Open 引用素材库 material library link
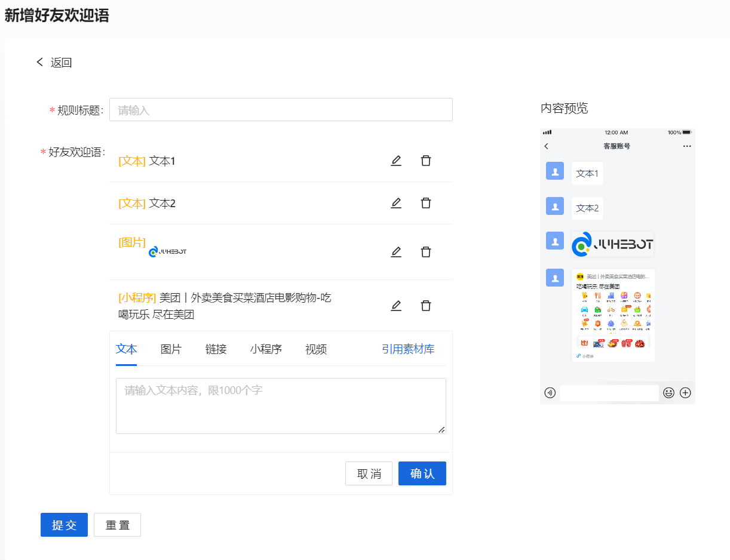The width and height of the screenshot is (730, 560). [408, 349]
